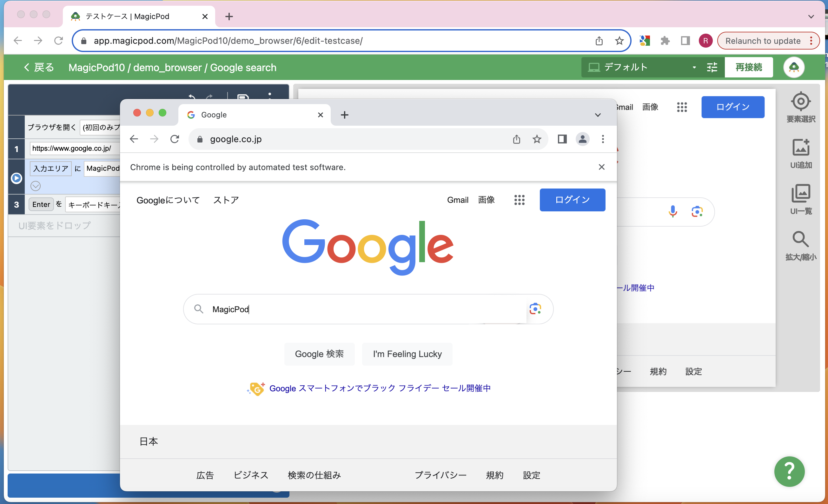Open the Extensions puzzle icon

click(x=665, y=41)
